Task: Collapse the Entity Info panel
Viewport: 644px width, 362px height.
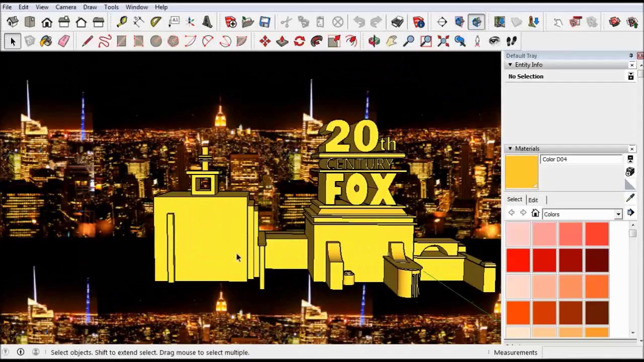Action: pos(510,65)
